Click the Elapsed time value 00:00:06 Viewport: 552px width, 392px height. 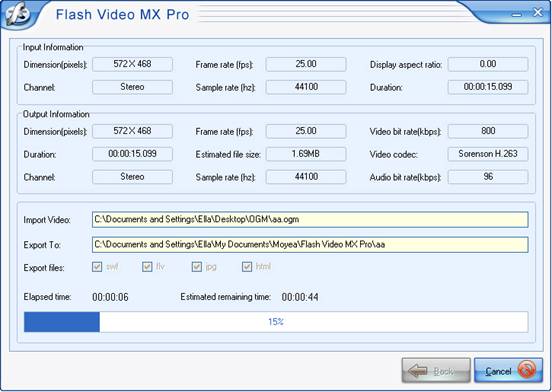(110, 297)
